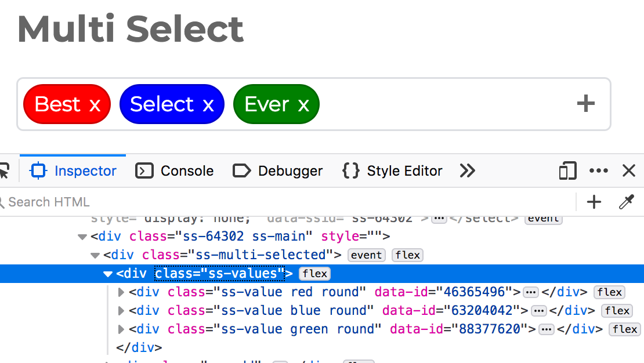
Task: Show more devtools tabs chevron
Action: coord(468,171)
